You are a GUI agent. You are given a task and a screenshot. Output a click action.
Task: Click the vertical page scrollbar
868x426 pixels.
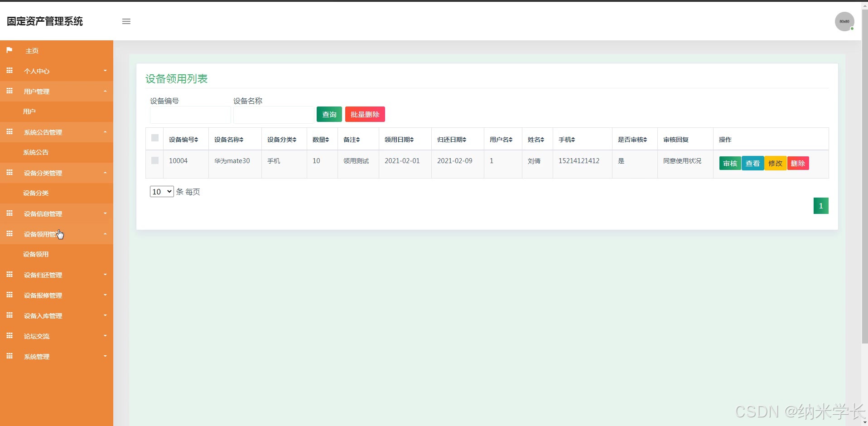864,177
